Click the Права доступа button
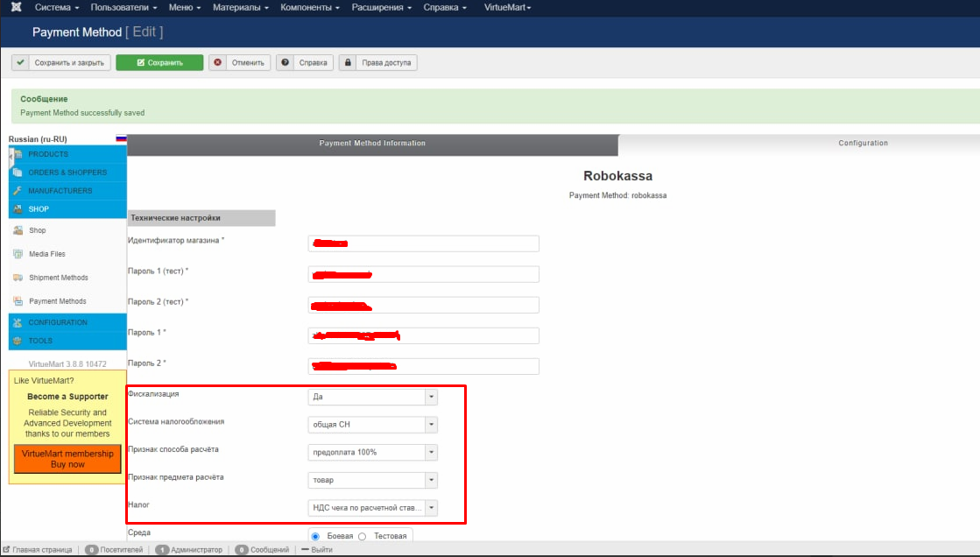 click(x=378, y=62)
